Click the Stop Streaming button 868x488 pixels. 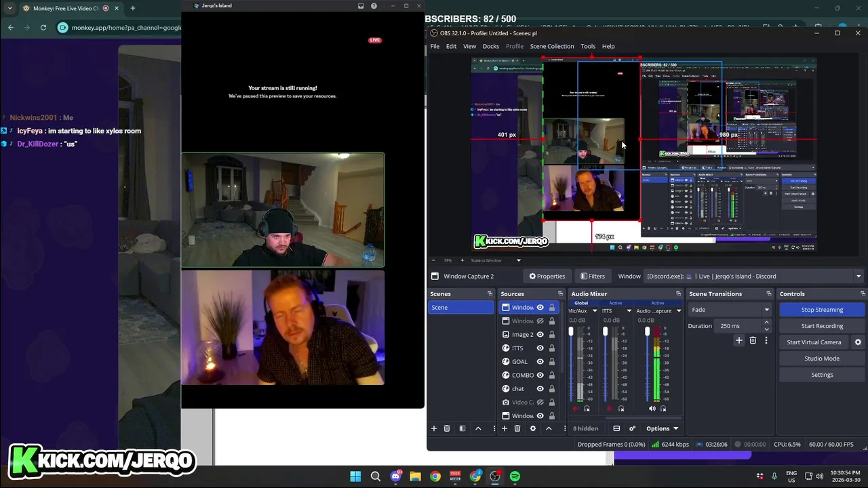[x=822, y=310]
